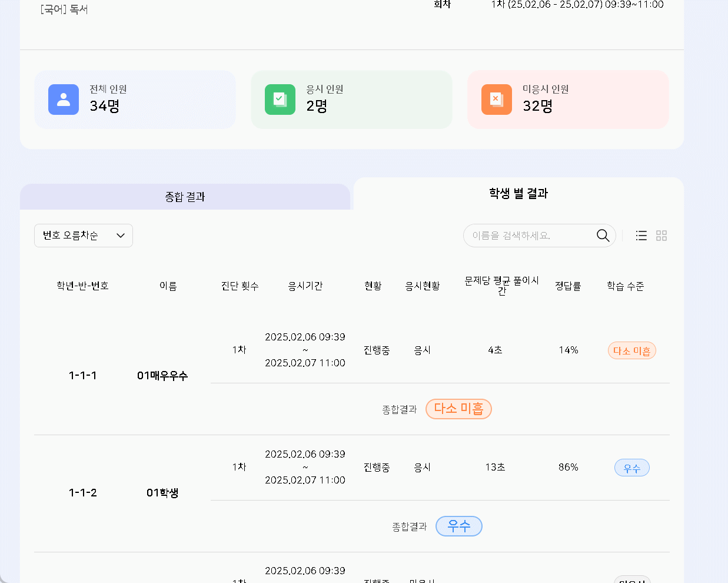The height and width of the screenshot is (583, 728).
Task: Type in the name search field
Action: tap(530, 236)
